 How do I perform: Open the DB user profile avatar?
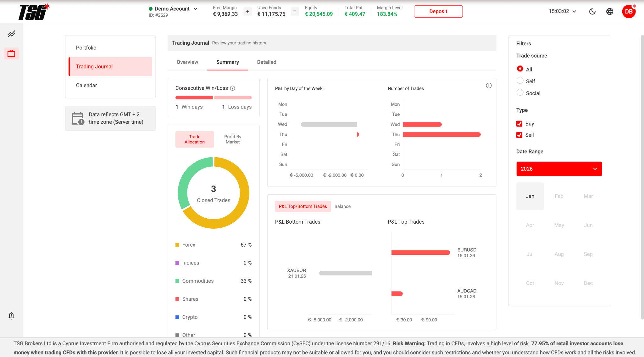629,12
